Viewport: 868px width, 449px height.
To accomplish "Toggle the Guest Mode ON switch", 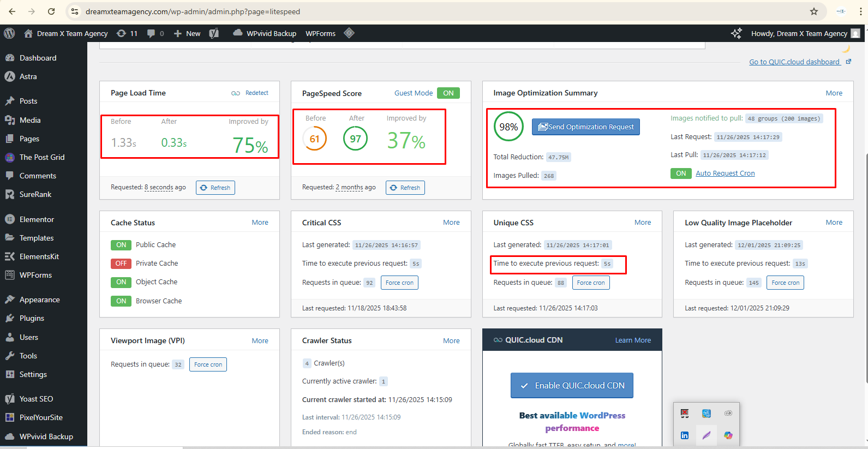I will tap(448, 93).
